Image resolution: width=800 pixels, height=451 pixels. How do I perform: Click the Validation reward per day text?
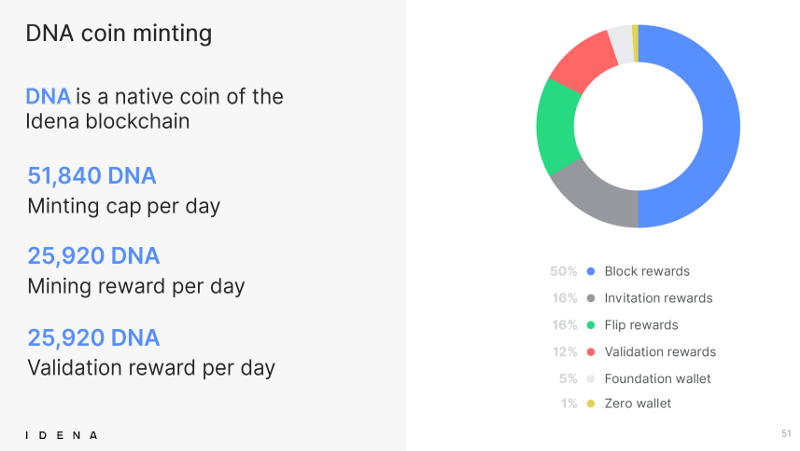[151, 368]
